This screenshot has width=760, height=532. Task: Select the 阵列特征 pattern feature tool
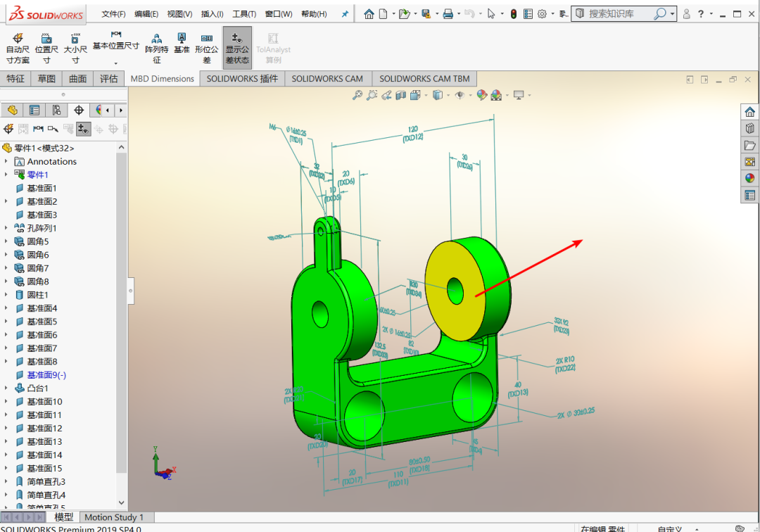point(157,48)
